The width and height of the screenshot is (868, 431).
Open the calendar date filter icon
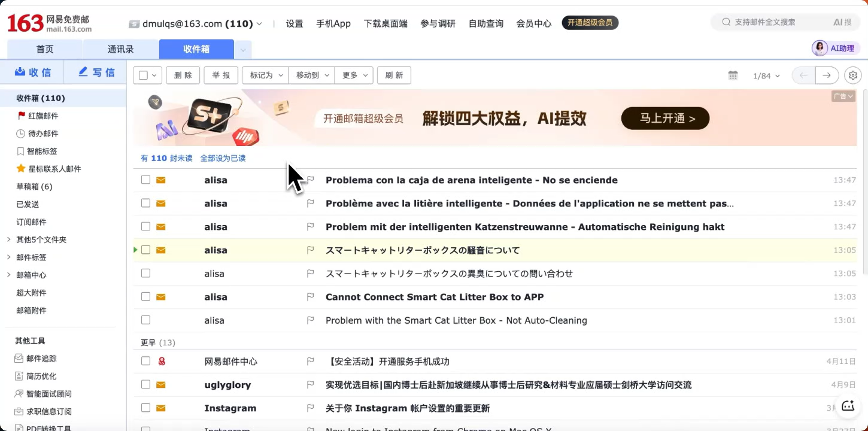coord(733,75)
